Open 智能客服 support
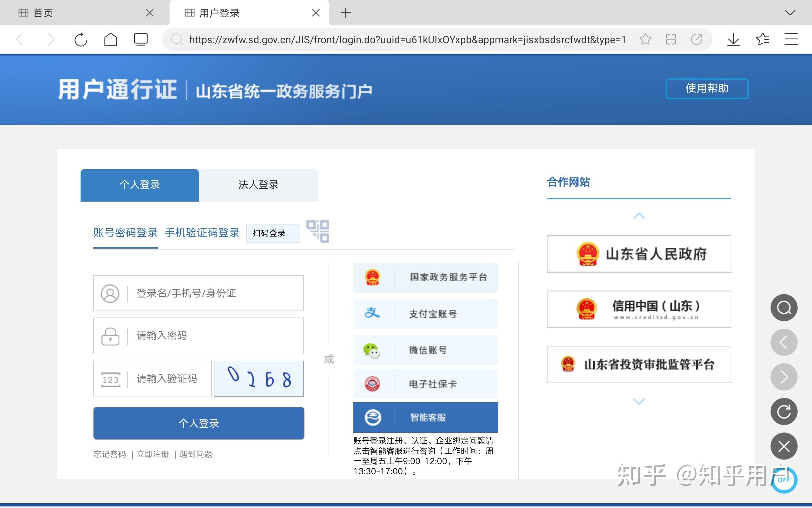The image size is (812, 508). [x=425, y=418]
